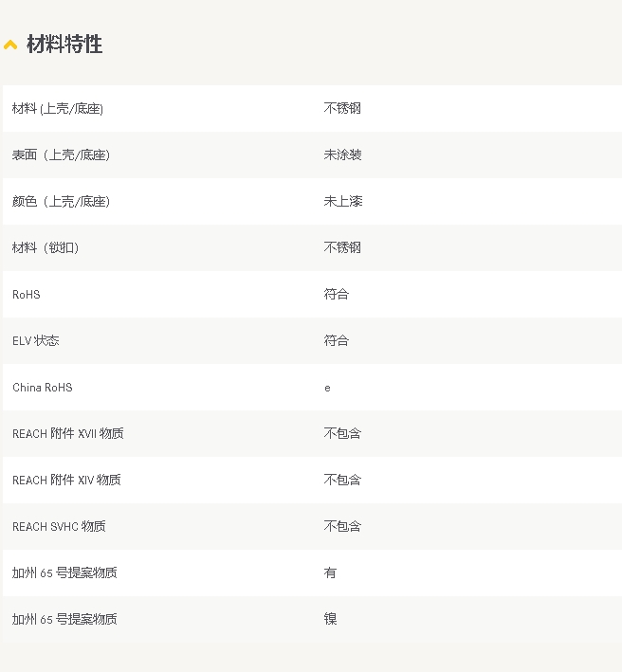Select the REACH 附件 XVII 物质 label
The image size is (622, 672).
pos(68,434)
